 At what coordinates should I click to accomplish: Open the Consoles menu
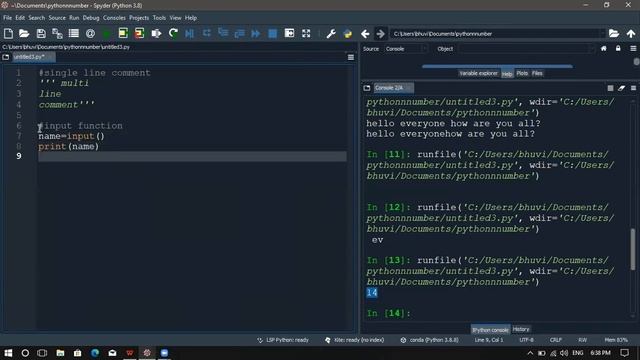(114, 18)
